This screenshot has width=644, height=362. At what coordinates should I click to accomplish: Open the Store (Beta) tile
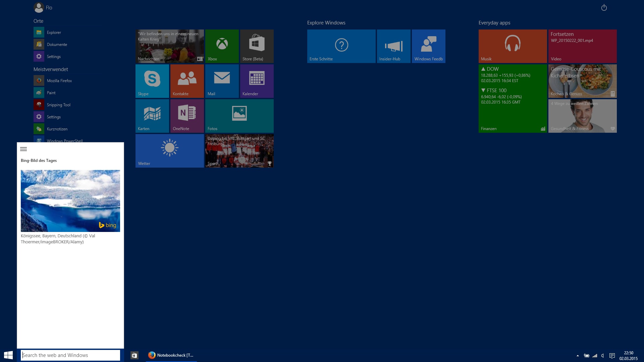coord(257,46)
